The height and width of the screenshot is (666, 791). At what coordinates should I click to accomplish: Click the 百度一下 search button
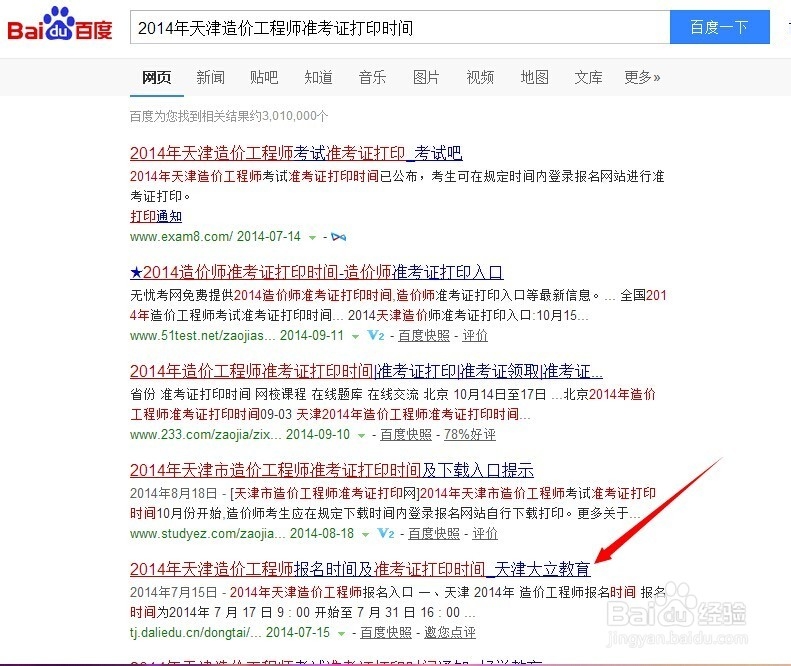[719, 27]
